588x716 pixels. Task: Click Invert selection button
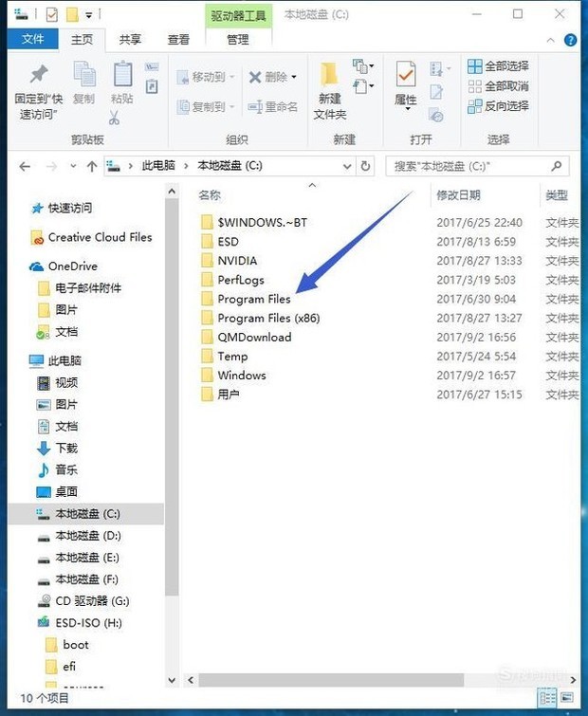coord(498,106)
